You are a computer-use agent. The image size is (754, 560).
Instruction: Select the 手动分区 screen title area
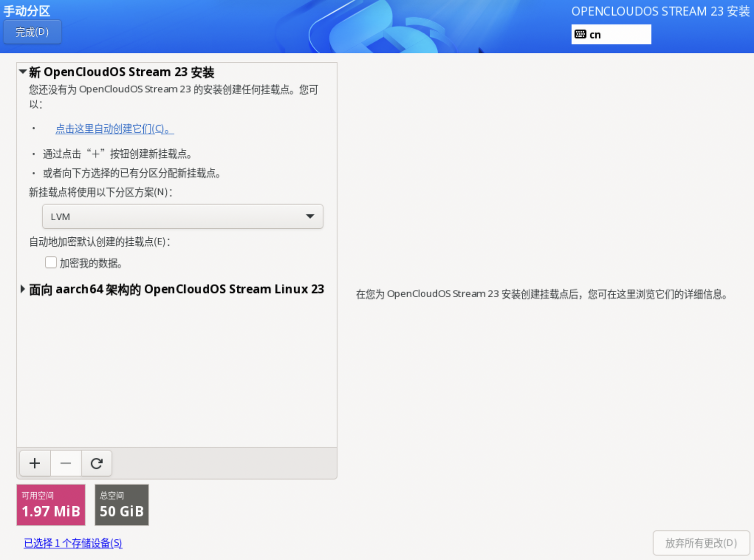(x=27, y=11)
